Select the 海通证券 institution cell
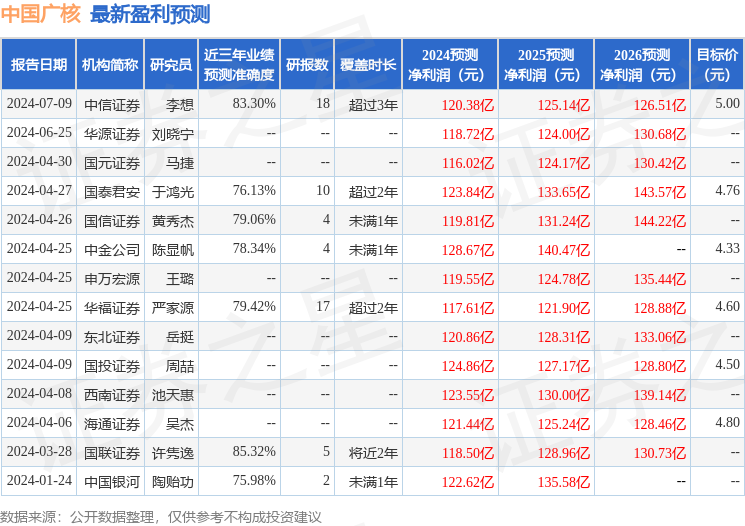This screenshot has height=526, width=745. click(112, 424)
